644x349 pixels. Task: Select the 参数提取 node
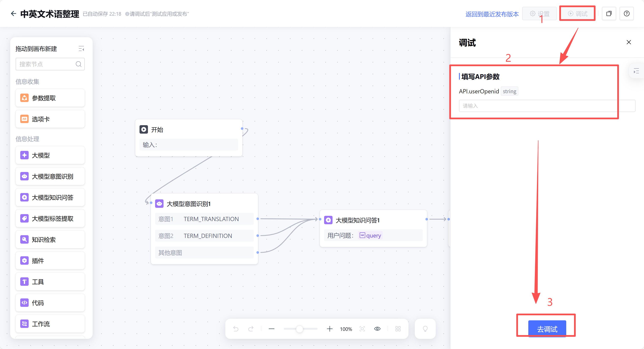[x=50, y=98]
